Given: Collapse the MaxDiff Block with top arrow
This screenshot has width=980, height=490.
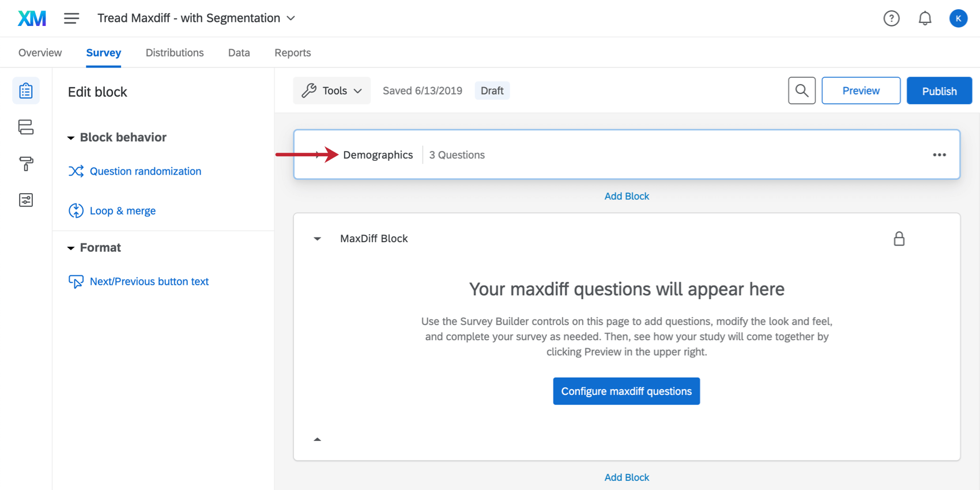Looking at the screenshot, I should pyautogui.click(x=317, y=239).
